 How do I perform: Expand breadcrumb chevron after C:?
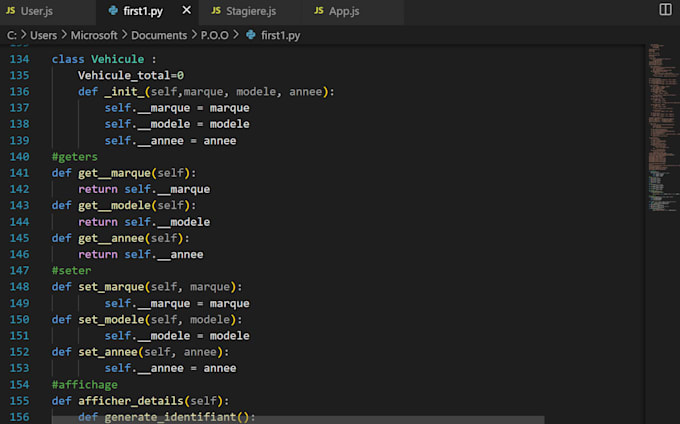click(x=23, y=35)
